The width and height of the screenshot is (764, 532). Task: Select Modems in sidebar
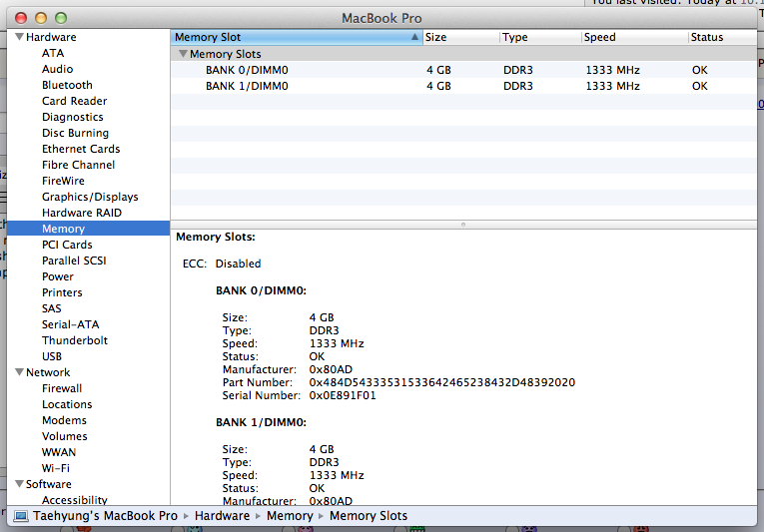64,420
